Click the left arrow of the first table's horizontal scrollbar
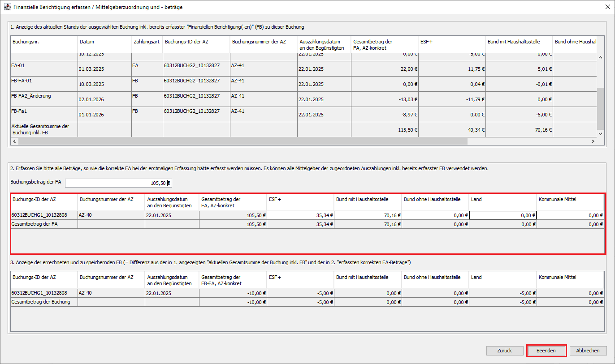Screen dimensions: 615x364 [14, 141]
